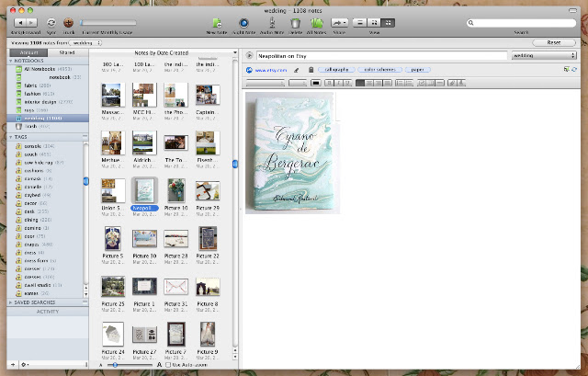Switch to thumbnail view mode
This screenshot has height=376, width=588.
click(x=388, y=23)
